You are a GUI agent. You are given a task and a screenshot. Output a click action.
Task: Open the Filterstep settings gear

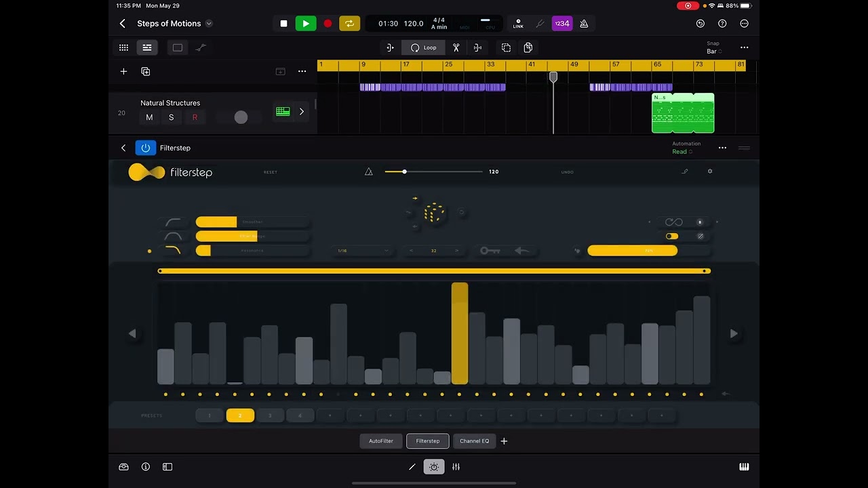pyautogui.click(x=710, y=171)
